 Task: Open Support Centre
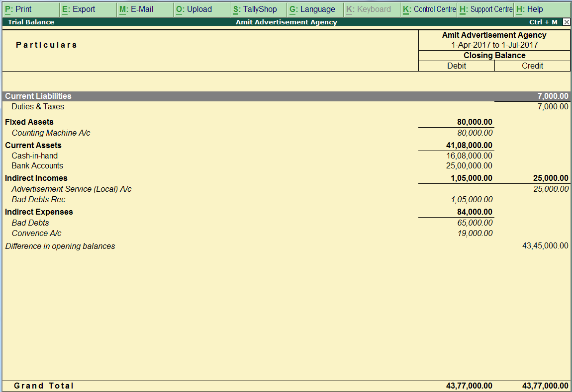[x=485, y=9]
